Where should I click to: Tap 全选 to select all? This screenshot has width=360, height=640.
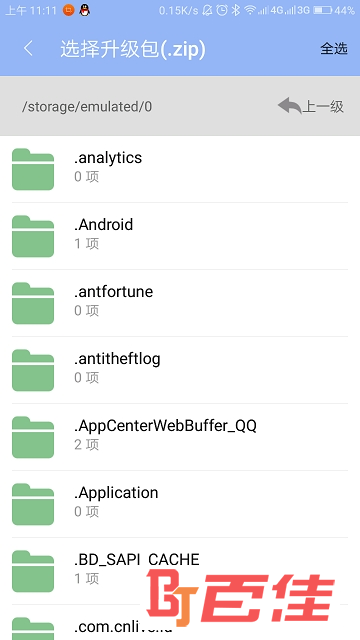pyautogui.click(x=333, y=49)
